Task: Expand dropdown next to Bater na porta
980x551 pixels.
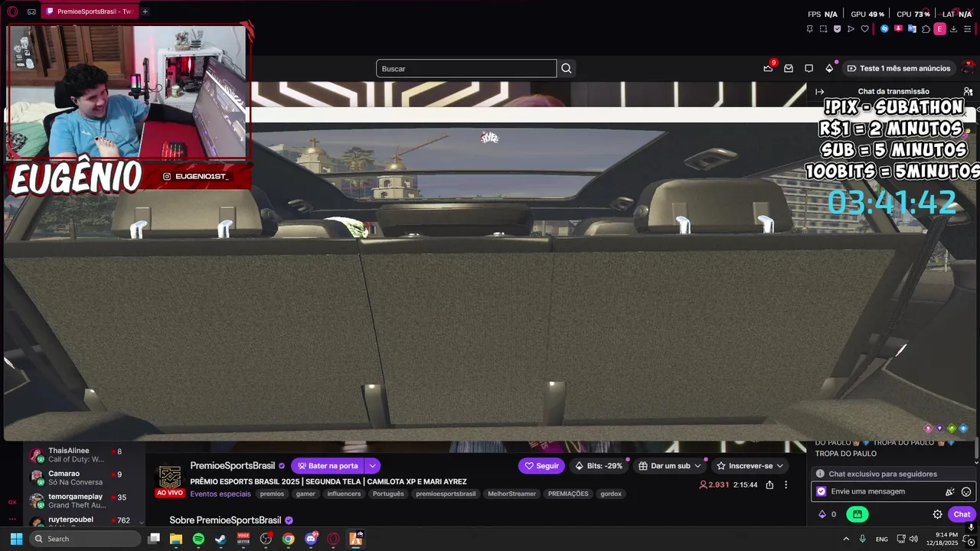Action: (x=372, y=465)
